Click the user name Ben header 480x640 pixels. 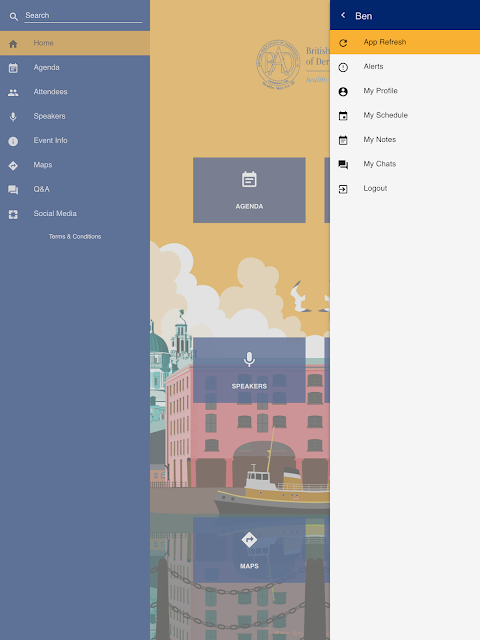tap(363, 16)
